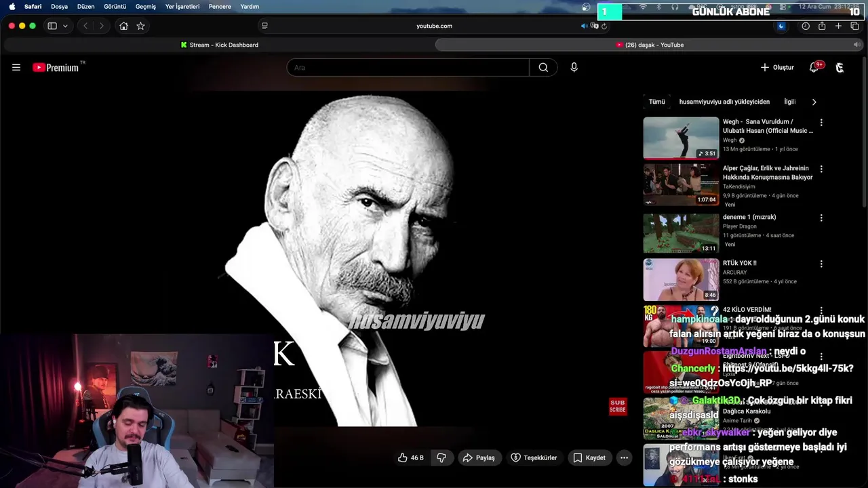This screenshot has width=868, height=488.
Task: Start voice search with microphone
Action: tap(574, 67)
